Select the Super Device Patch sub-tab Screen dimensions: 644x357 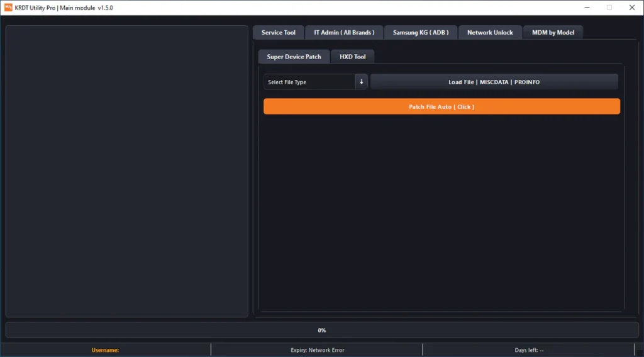tap(294, 57)
